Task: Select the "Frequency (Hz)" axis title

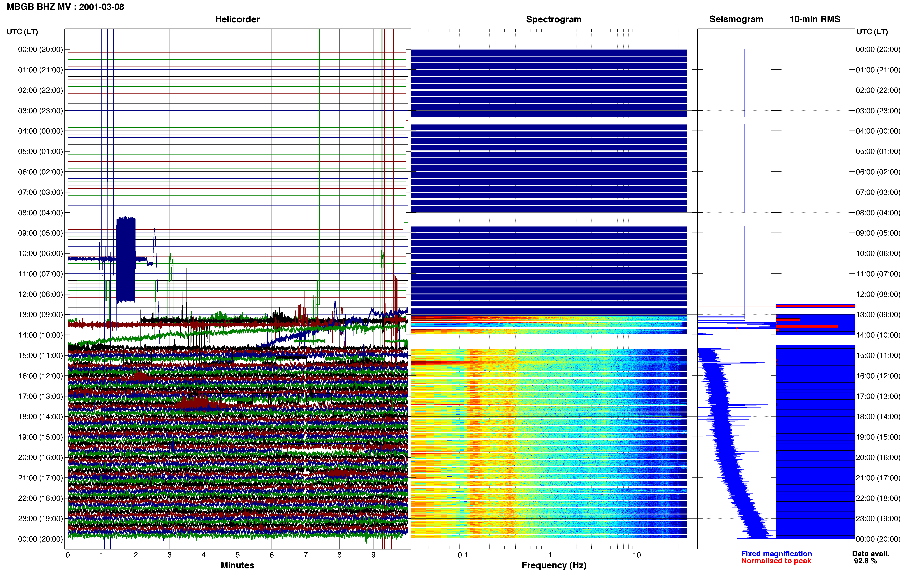Action: pos(554,565)
